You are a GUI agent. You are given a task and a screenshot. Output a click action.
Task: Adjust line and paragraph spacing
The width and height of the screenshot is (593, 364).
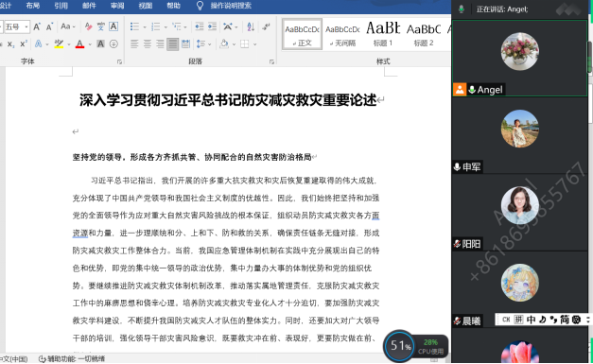pyautogui.click(x=201, y=44)
